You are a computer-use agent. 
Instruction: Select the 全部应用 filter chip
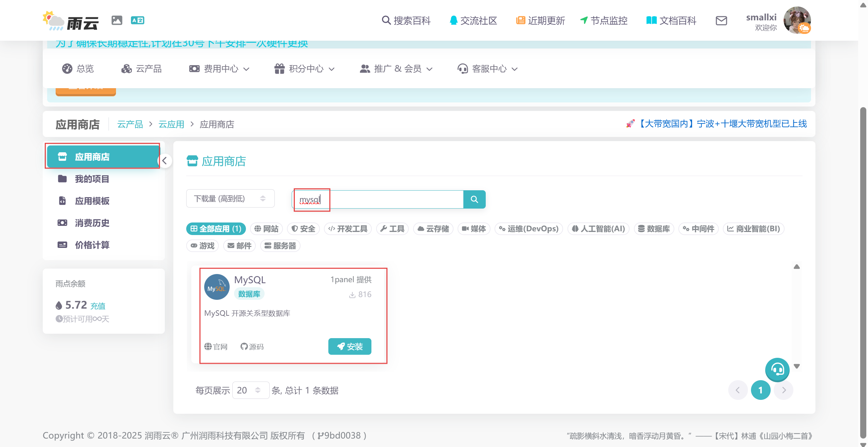pyautogui.click(x=216, y=229)
